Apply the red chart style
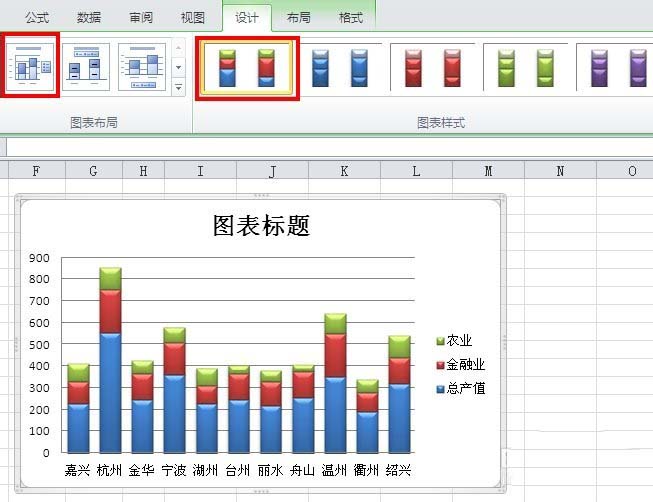 (x=432, y=68)
